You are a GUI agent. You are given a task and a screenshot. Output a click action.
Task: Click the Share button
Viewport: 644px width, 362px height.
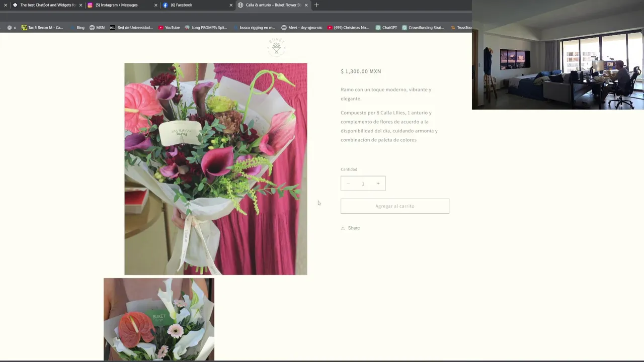click(350, 228)
